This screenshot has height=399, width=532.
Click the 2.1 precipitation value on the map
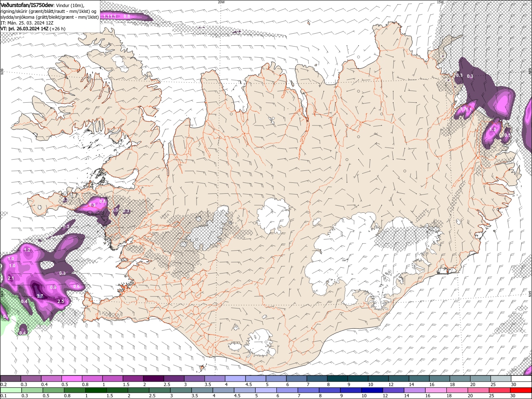(x=11, y=278)
